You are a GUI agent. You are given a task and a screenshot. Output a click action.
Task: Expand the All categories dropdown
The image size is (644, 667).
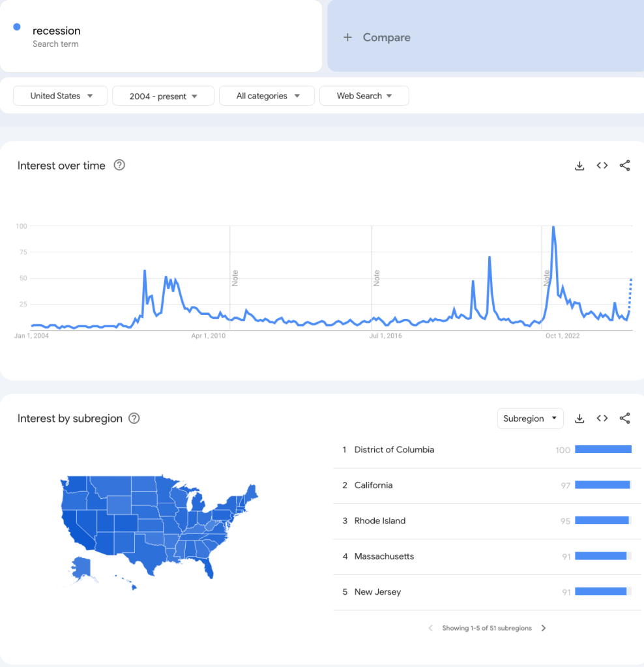pos(267,96)
